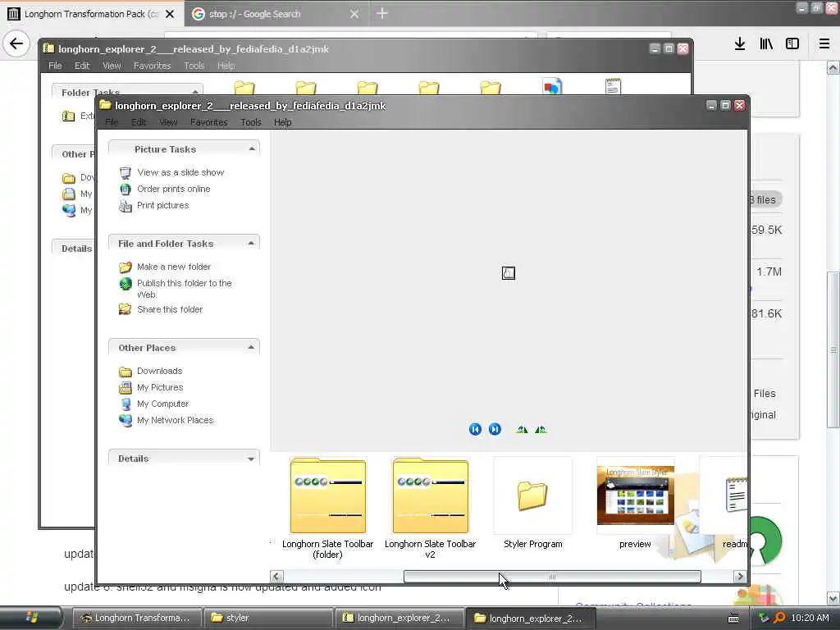This screenshot has width=840, height=630.
Task: Click Make a new folder link
Action: click(174, 267)
